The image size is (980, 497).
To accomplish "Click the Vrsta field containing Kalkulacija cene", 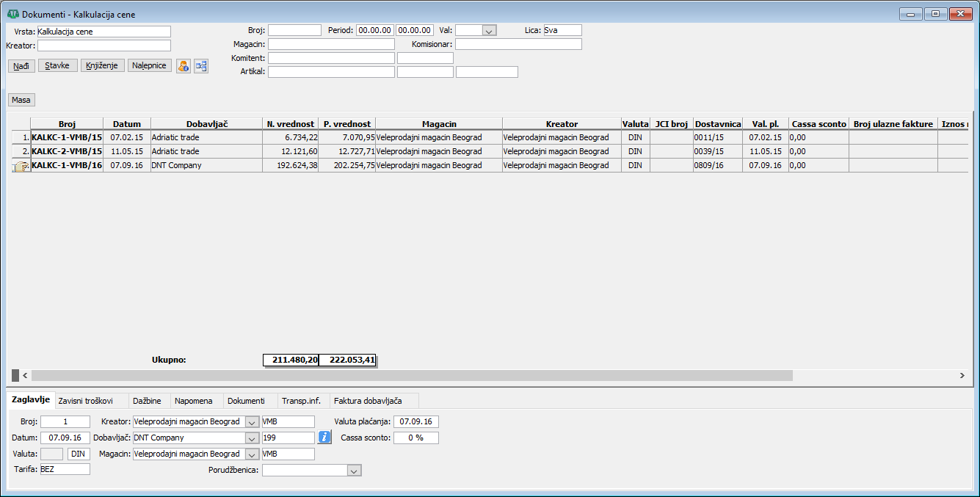I will [x=104, y=32].
